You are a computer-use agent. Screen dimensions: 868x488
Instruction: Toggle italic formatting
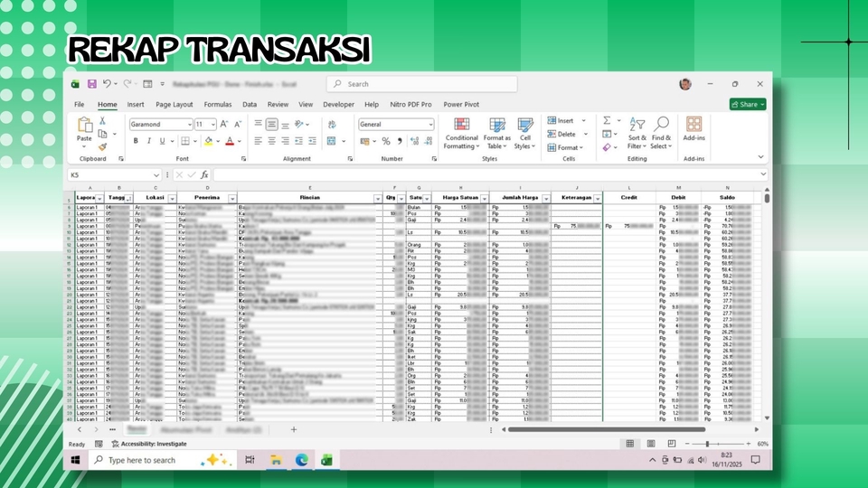(149, 141)
